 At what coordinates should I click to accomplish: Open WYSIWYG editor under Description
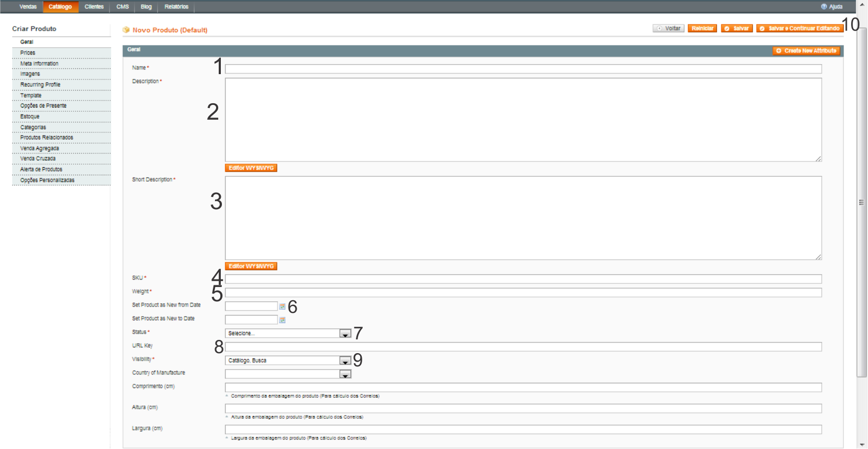pyautogui.click(x=251, y=168)
